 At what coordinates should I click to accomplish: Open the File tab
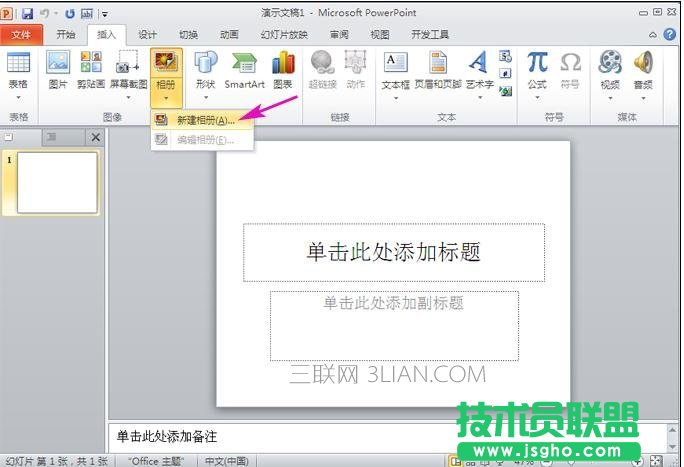[21, 34]
